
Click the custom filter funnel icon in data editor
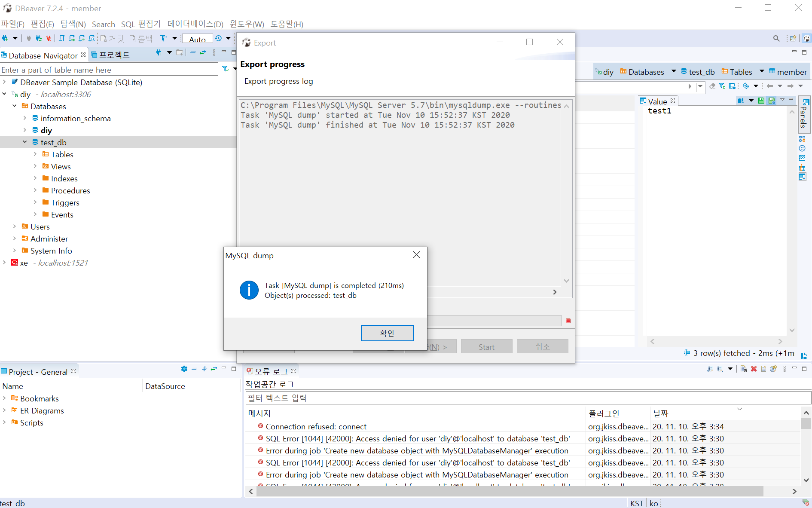point(722,86)
